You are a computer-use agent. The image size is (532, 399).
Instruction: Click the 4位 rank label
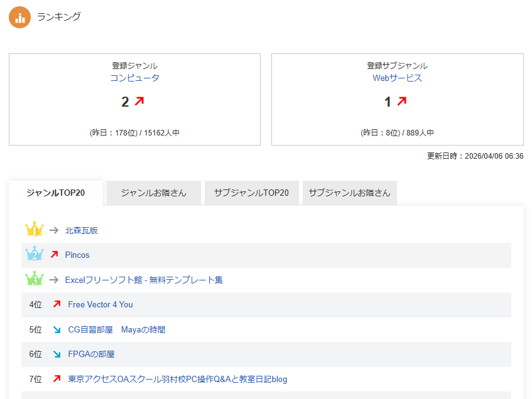pyautogui.click(x=36, y=304)
